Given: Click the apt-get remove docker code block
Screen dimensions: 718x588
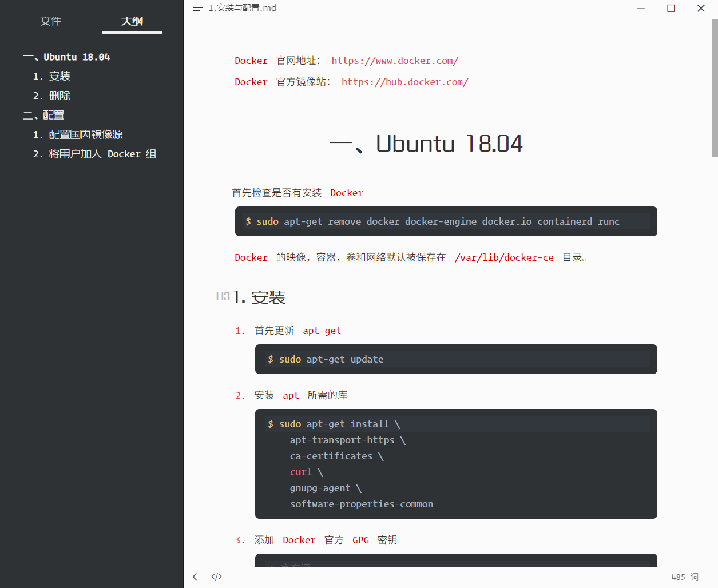Looking at the screenshot, I should [x=446, y=221].
